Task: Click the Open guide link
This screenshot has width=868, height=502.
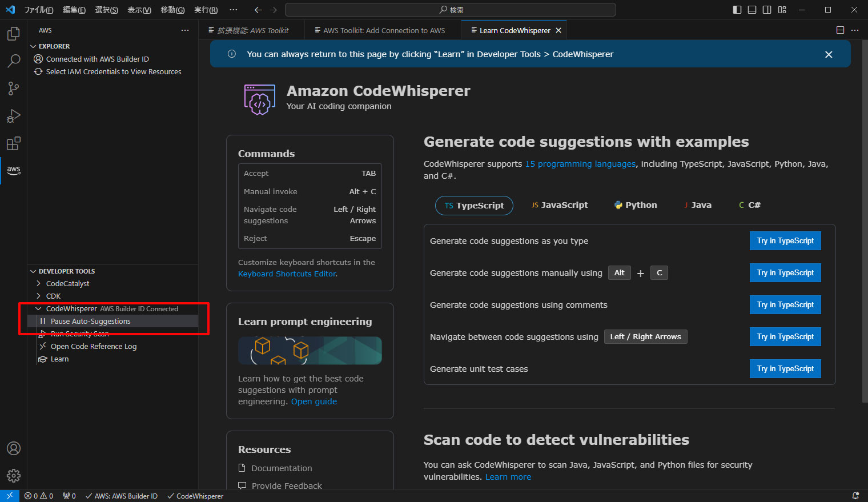Action: (x=314, y=401)
